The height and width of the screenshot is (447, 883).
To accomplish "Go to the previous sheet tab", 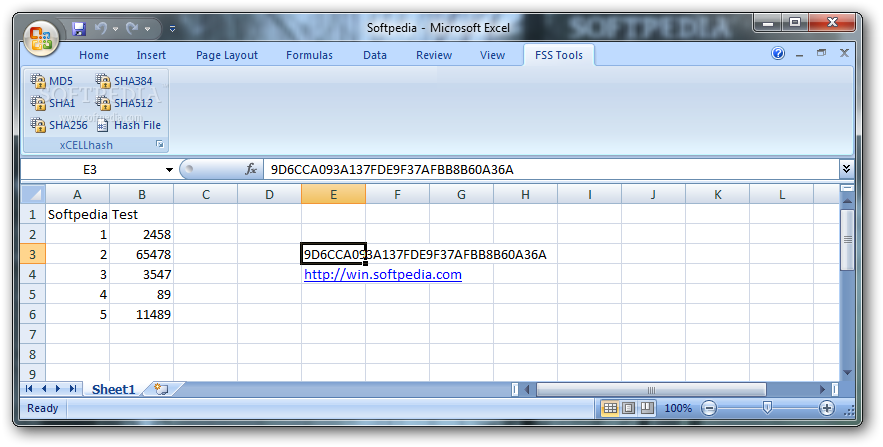I will point(44,388).
